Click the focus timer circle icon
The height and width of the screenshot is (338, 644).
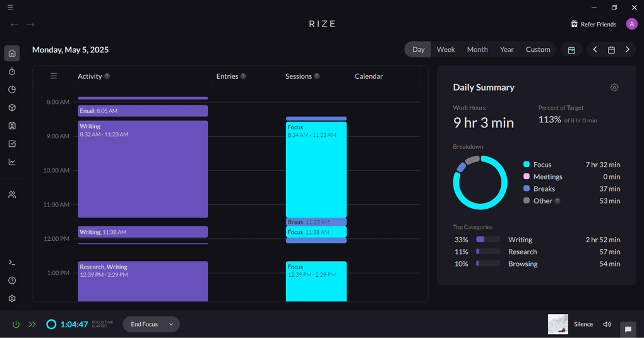[51, 325]
